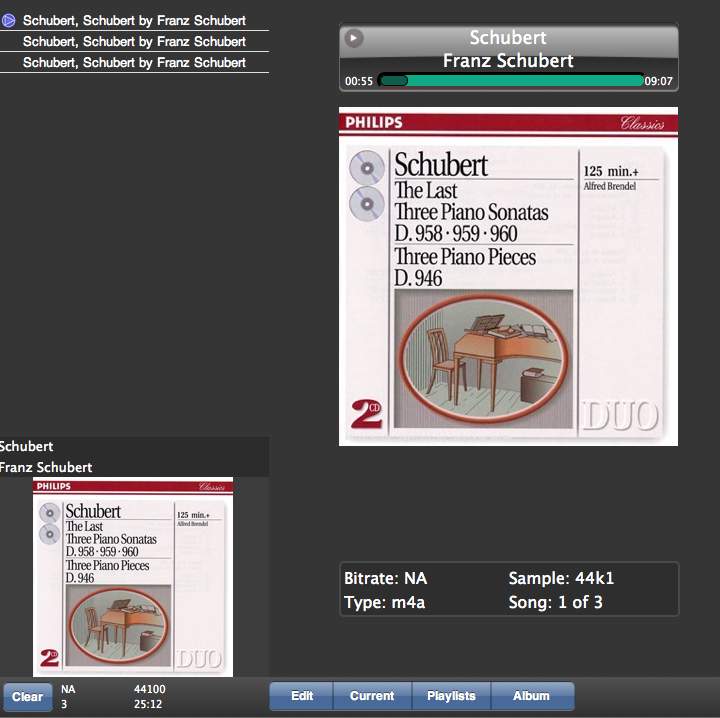This screenshot has height=718, width=720.
Task: Select the first Schubert track in the playlist
Action: [134, 20]
